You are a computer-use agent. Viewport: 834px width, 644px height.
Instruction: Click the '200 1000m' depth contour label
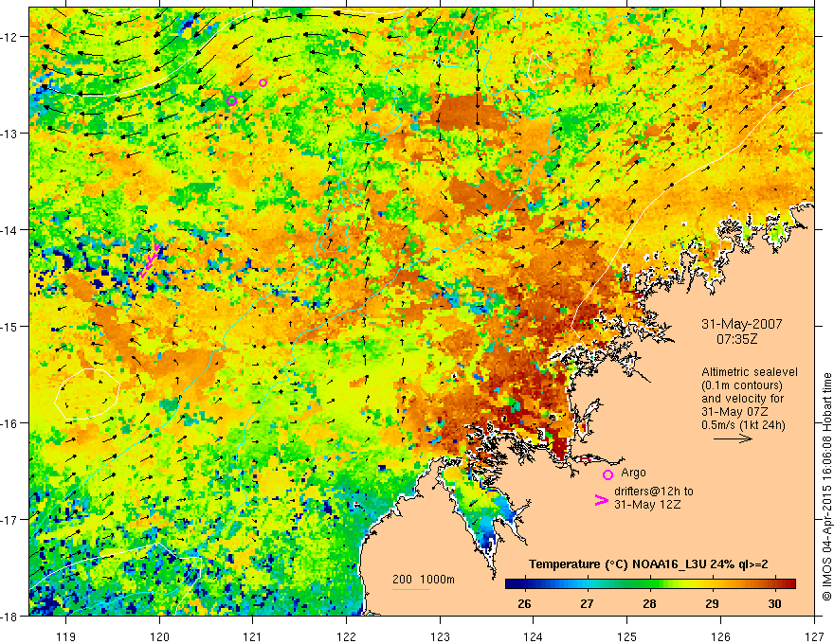click(x=424, y=580)
